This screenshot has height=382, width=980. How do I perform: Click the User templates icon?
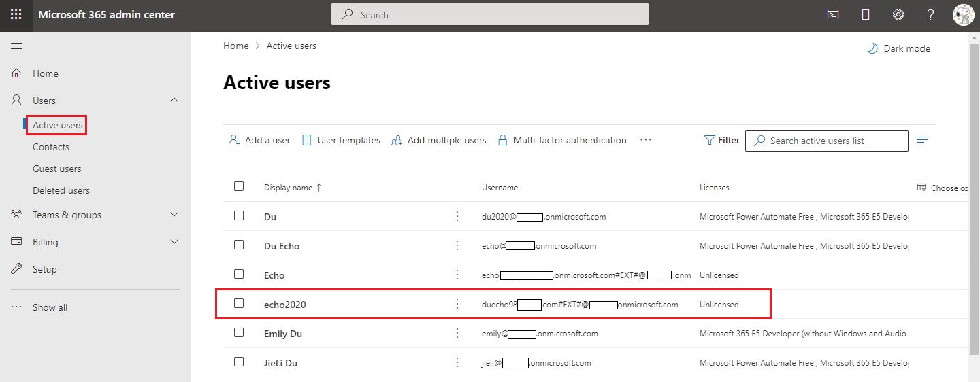pos(307,140)
